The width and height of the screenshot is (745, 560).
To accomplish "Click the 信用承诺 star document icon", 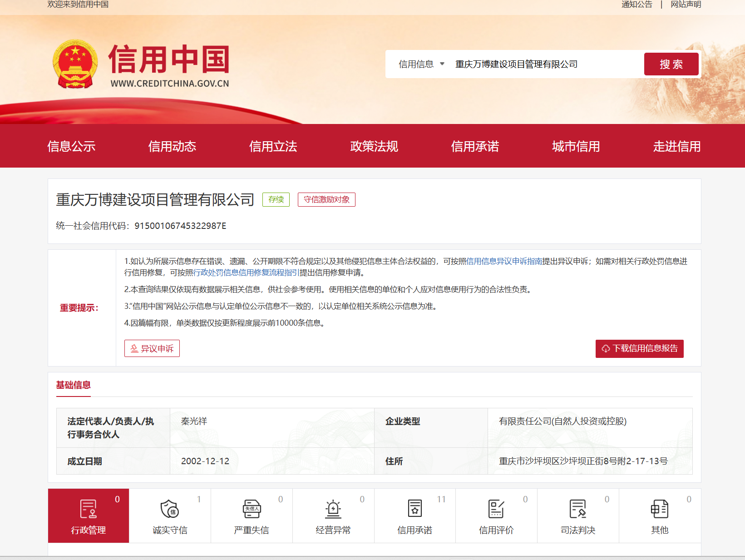I will click(x=414, y=509).
